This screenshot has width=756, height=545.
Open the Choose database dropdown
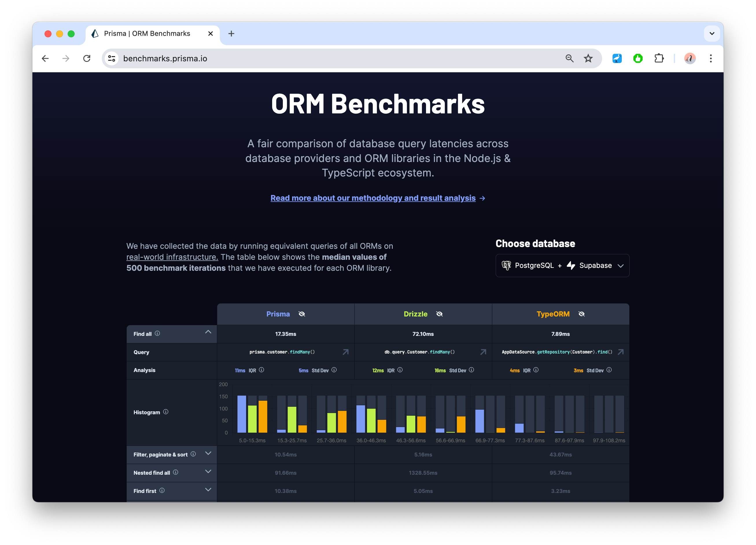pos(562,266)
